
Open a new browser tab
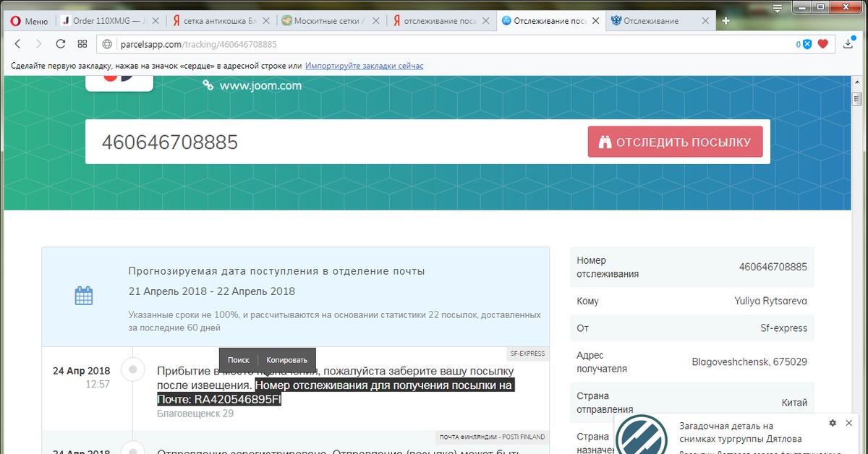726,22
